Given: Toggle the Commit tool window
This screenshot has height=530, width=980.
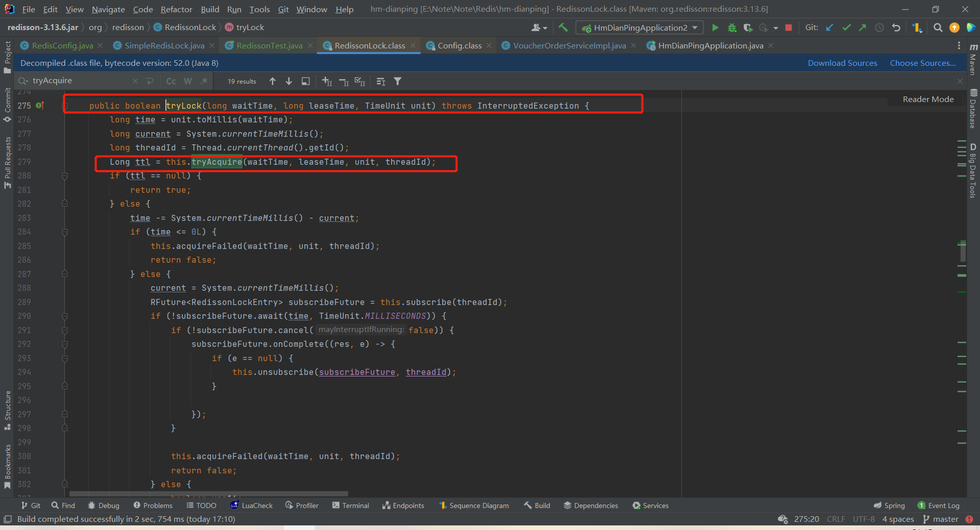Looking at the screenshot, I should coord(7,105).
